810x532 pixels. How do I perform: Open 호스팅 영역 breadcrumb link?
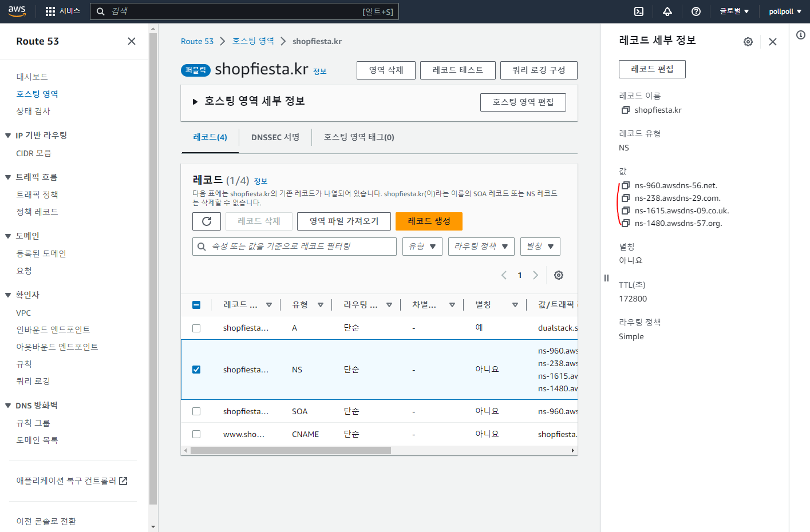[253, 41]
